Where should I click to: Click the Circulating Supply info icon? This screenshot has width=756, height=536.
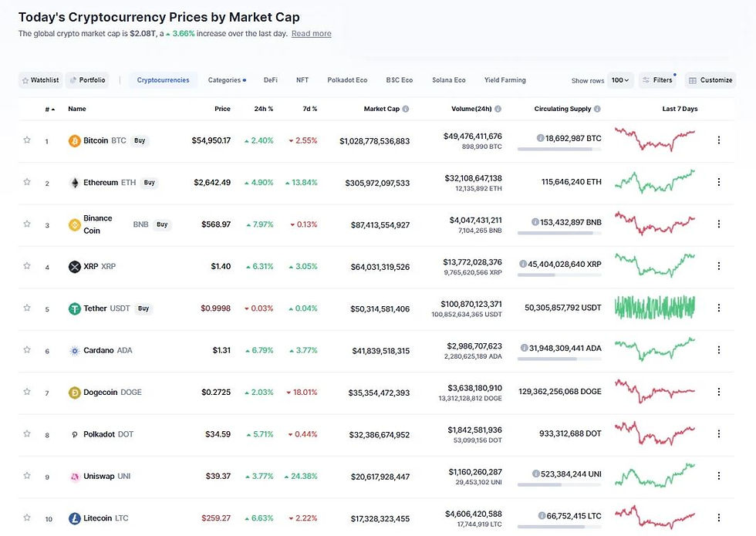597,109
